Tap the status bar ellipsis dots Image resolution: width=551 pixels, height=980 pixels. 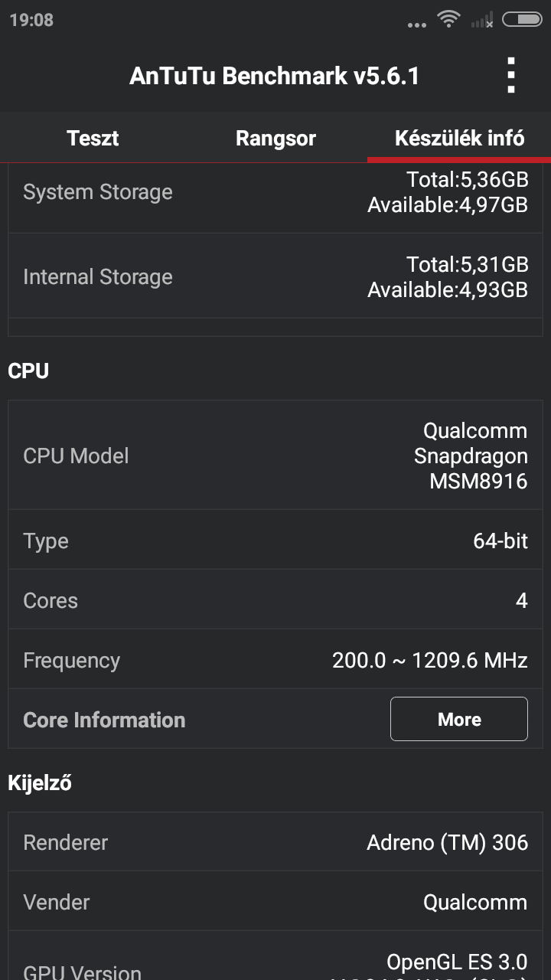(417, 25)
